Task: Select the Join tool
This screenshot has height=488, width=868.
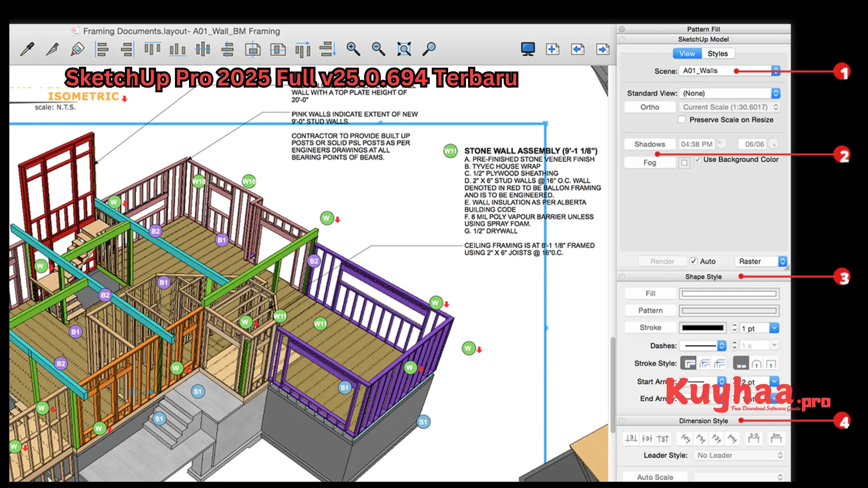Action: (x=77, y=49)
